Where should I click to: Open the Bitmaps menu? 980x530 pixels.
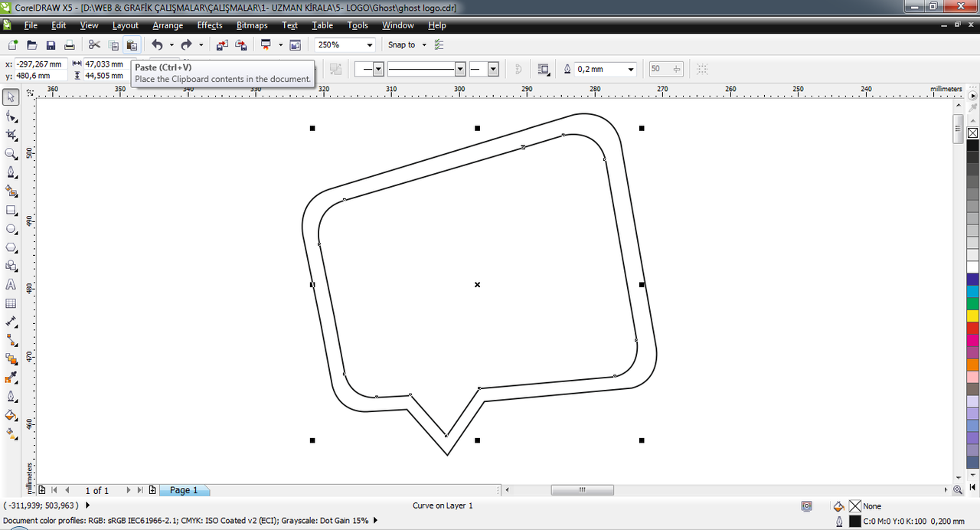(x=252, y=25)
